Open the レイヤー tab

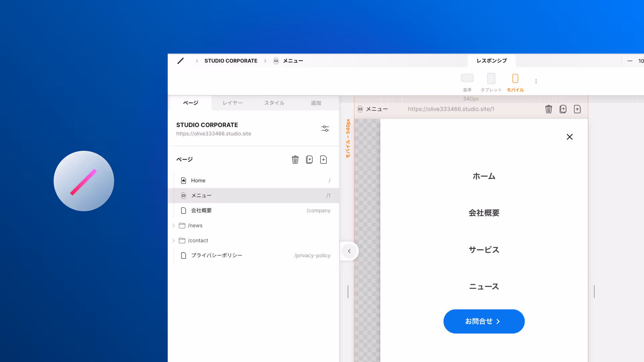(x=232, y=103)
